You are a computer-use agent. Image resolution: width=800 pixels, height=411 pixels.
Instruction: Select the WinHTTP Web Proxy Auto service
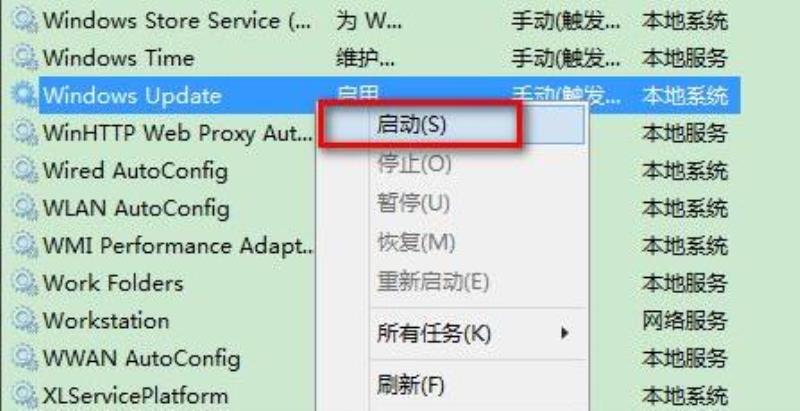coord(178,133)
